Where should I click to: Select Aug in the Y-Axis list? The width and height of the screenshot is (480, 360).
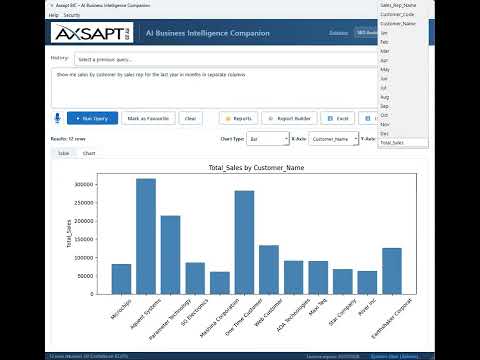[403, 97]
